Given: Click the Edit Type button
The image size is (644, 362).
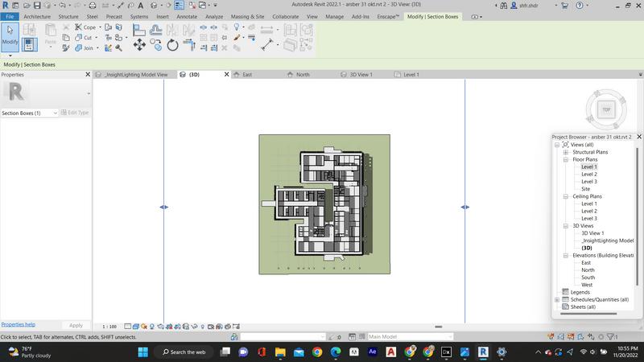Looking at the screenshot, I should [76, 113].
